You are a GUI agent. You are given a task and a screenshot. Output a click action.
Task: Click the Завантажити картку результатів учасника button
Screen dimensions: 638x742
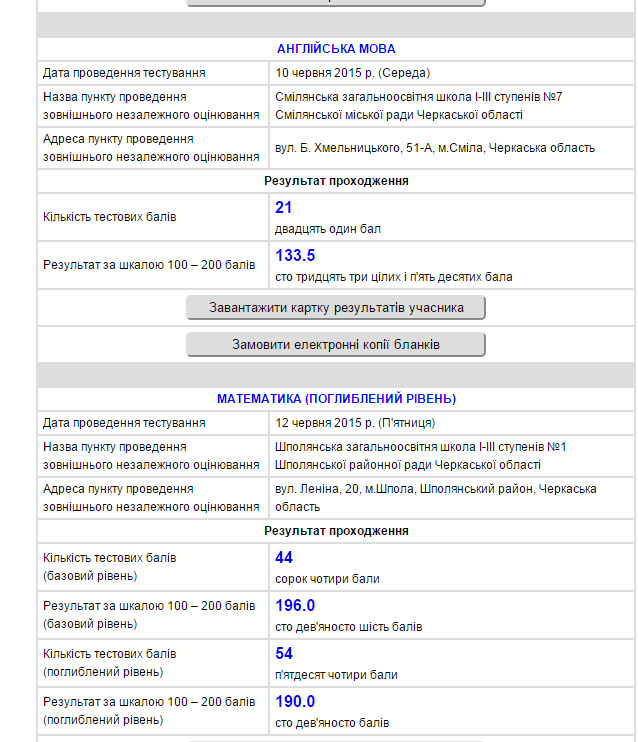pos(336,307)
